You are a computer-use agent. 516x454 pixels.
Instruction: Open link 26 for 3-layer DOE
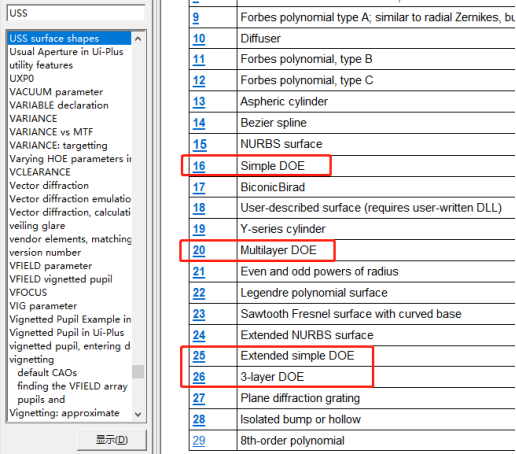(199, 377)
